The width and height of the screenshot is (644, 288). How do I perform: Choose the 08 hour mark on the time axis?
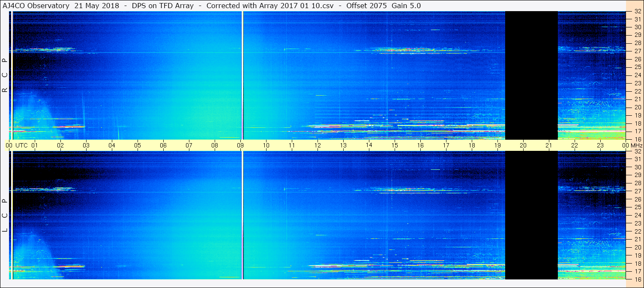click(215, 145)
